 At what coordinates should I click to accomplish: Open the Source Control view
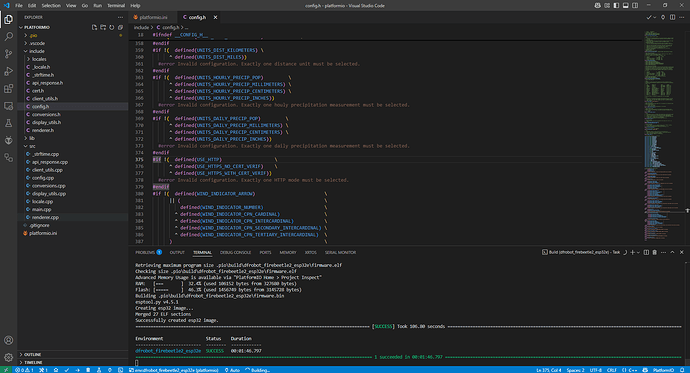pyautogui.click(x=8, y=54)
